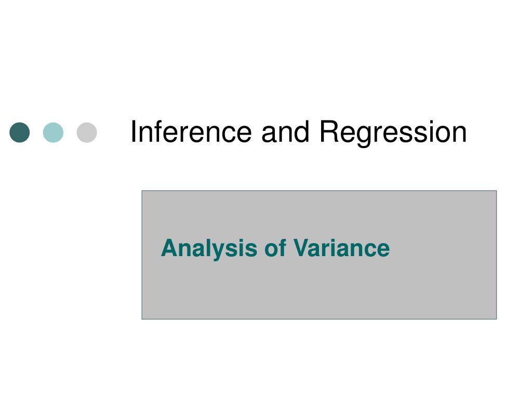Click white space between gray circle and title
Viewport: 532px width, 399px height.
point(114,132)
